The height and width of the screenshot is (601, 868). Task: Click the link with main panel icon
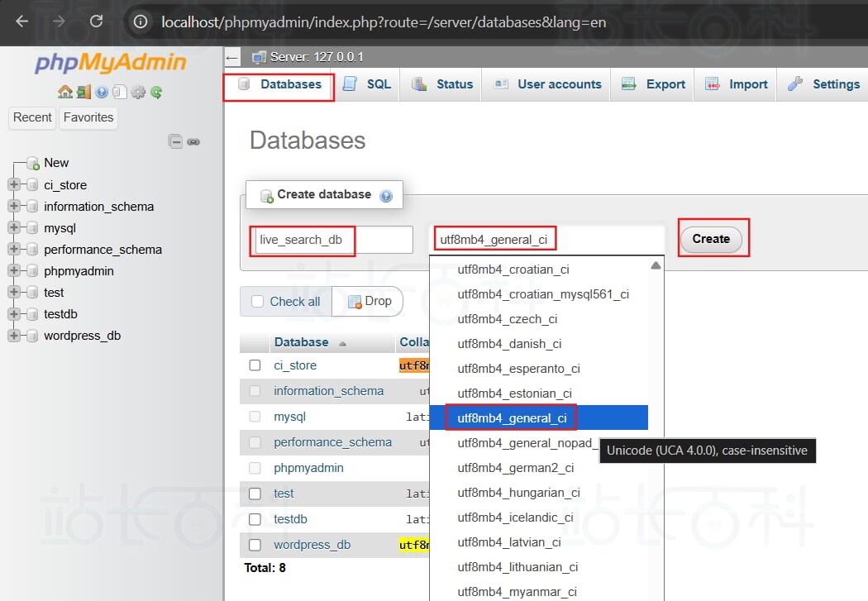tap(193, 141)
